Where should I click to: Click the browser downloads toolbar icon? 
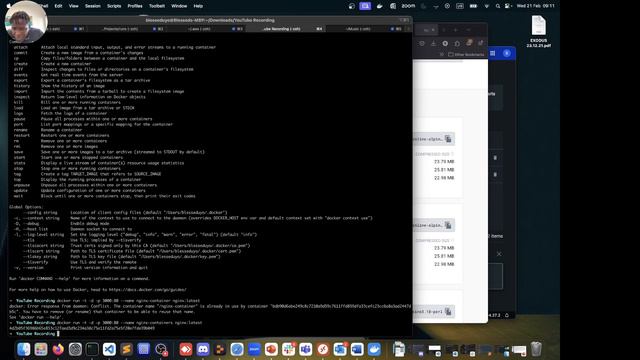(x=433, y=43)
